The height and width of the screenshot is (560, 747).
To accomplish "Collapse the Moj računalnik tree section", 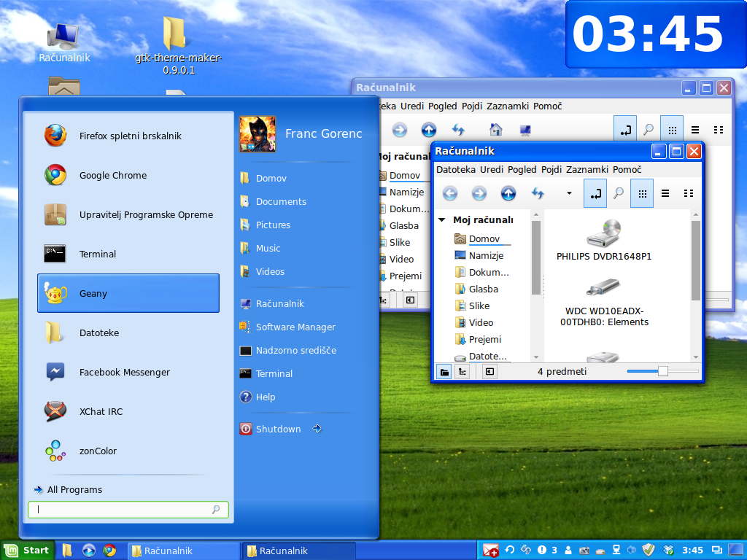I will (x=441, y=219).
